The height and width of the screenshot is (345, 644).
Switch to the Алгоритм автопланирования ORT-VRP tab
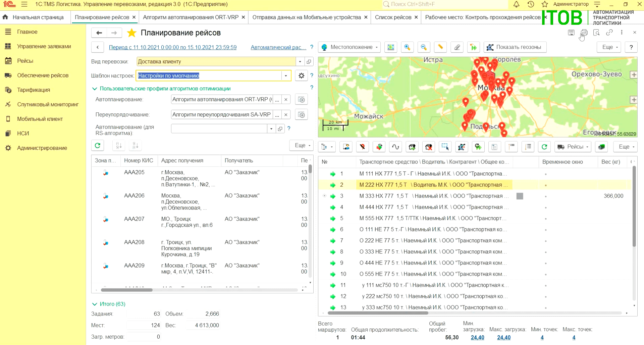click(x=191, y=17)
